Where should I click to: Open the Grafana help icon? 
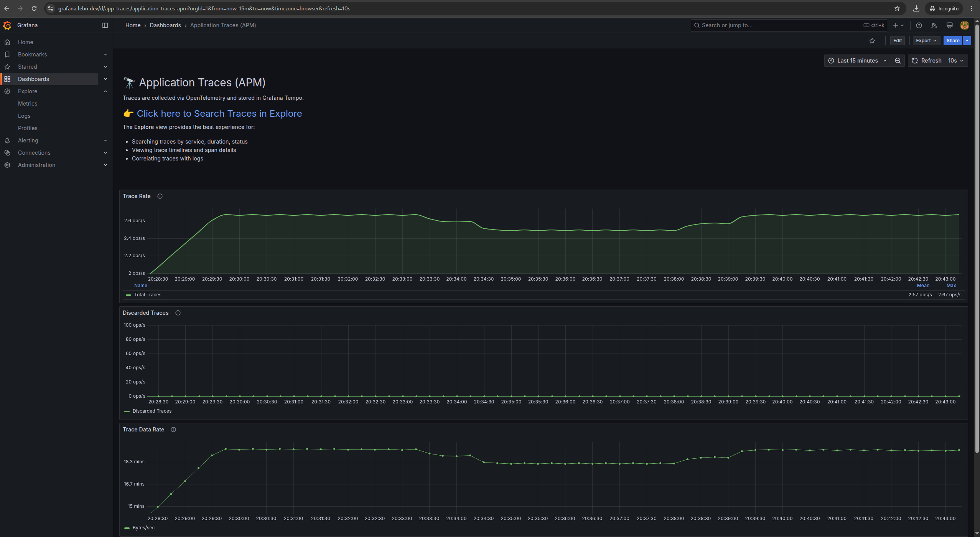pyautogui.click(x=919, y=25)
